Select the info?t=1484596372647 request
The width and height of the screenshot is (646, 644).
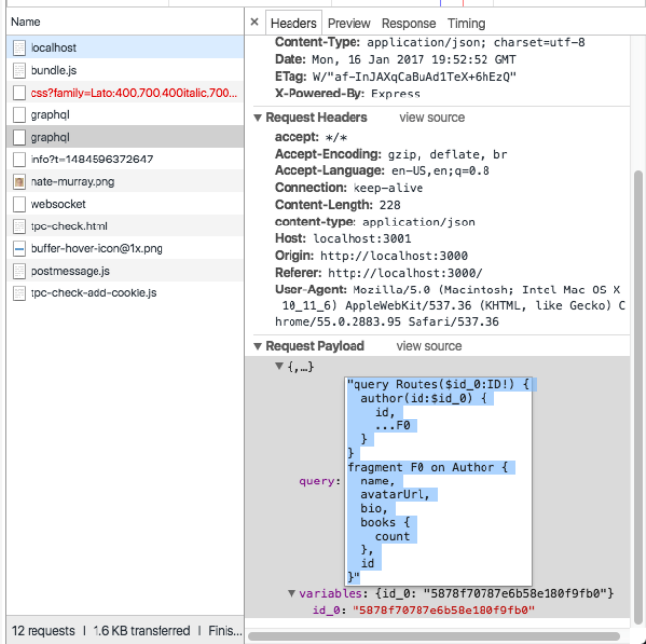(x=125, y=160)
